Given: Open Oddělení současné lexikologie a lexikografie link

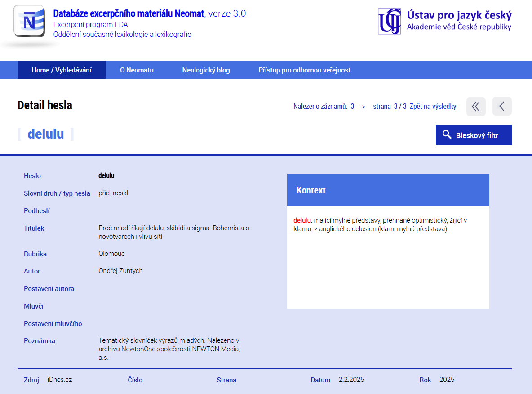Looking at the screenshot, I should (122, 34).
